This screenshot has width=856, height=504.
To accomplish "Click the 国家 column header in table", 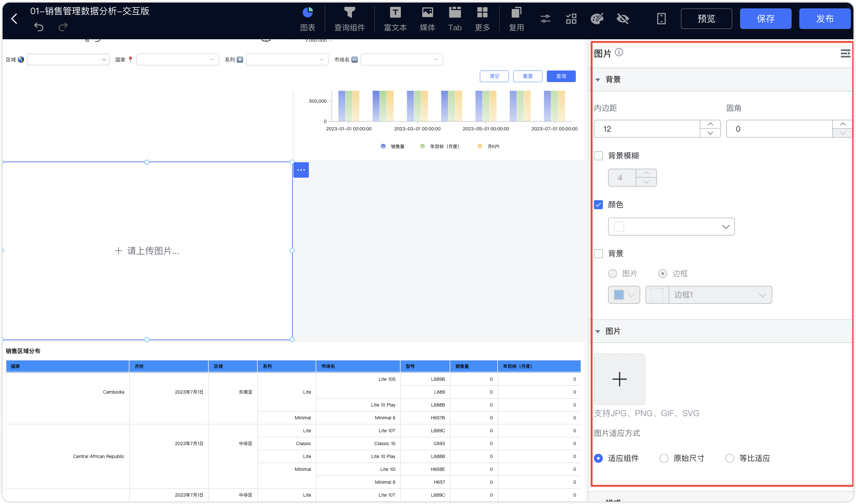I will (68, 366).
